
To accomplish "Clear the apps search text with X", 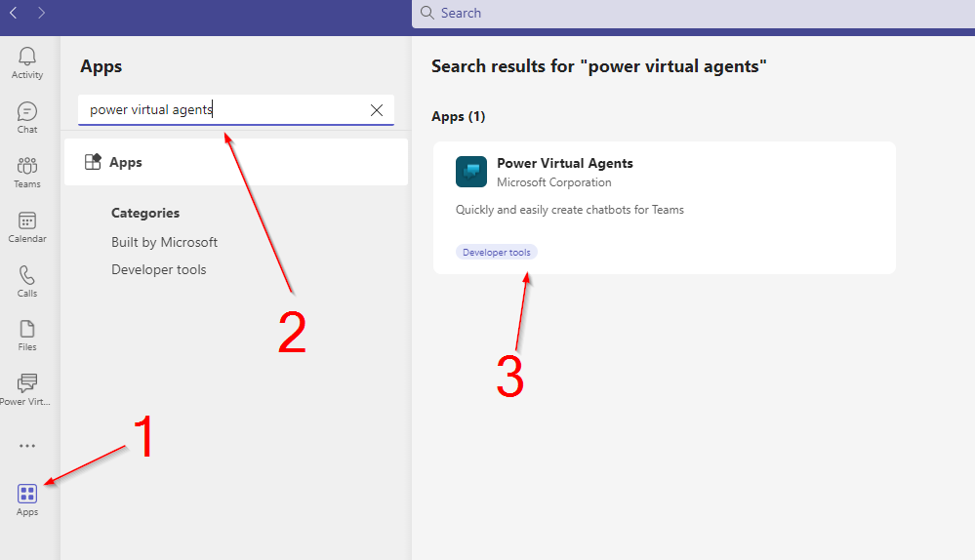I will 377,110.
